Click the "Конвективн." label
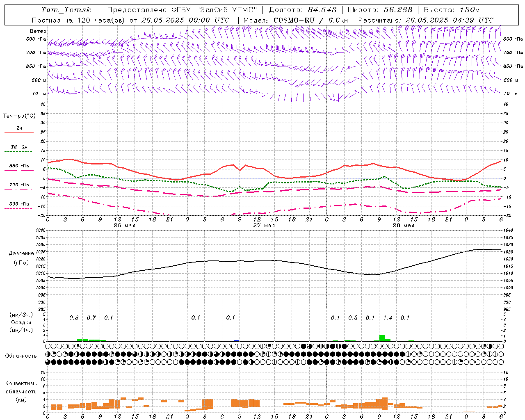 click(21, 383)
